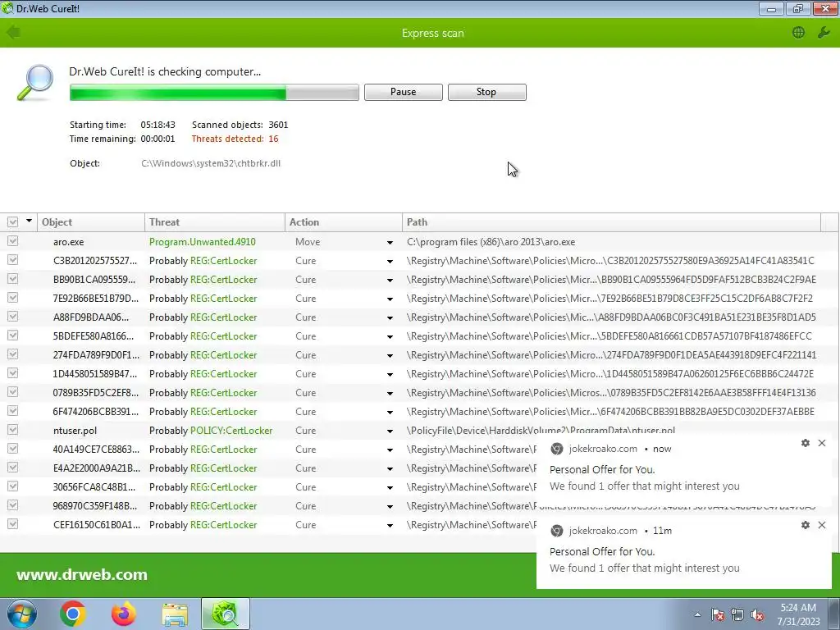Click the muted volume tray icon
The image size is (840, 630).
pyautogui.click(x=757, y=615)
